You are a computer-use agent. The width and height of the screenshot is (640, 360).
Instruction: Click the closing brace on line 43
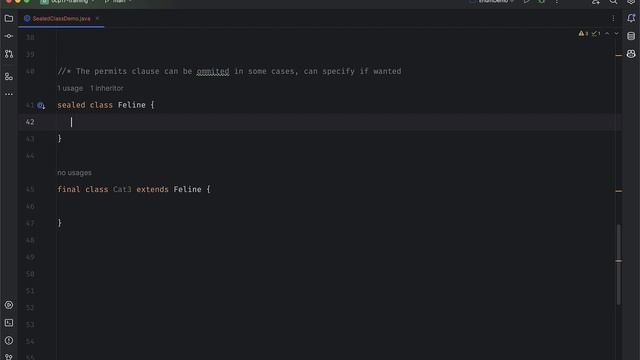click(x=60, y=139)
